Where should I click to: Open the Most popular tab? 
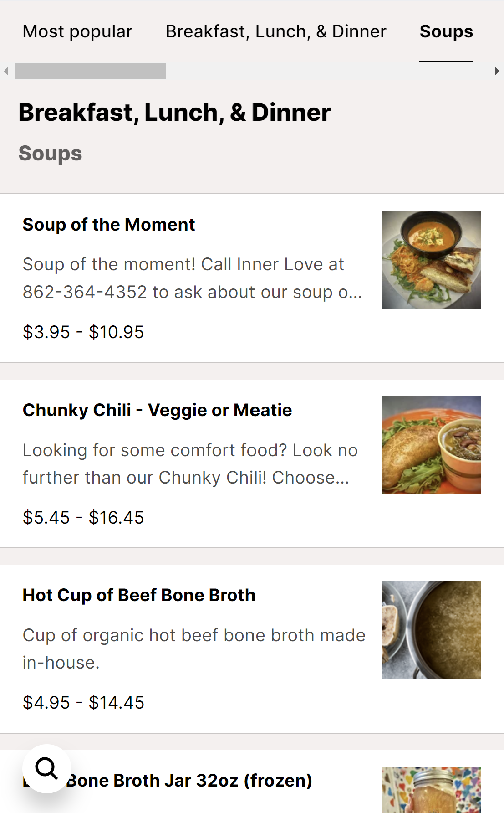point(77,31)
